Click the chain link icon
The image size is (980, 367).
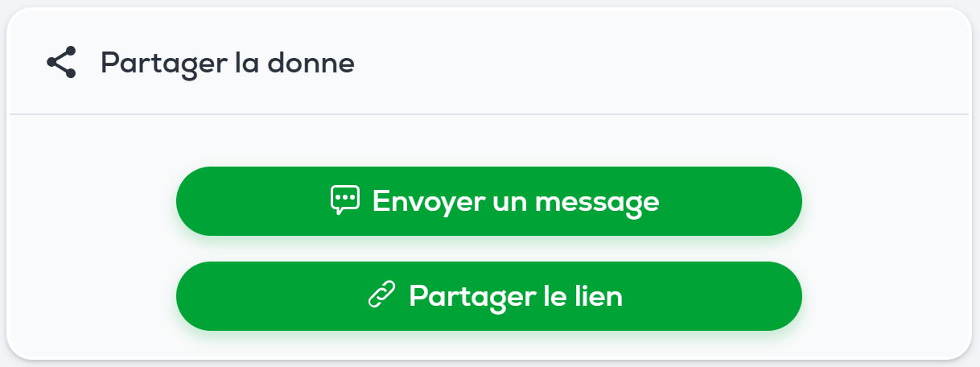point(381,296)
